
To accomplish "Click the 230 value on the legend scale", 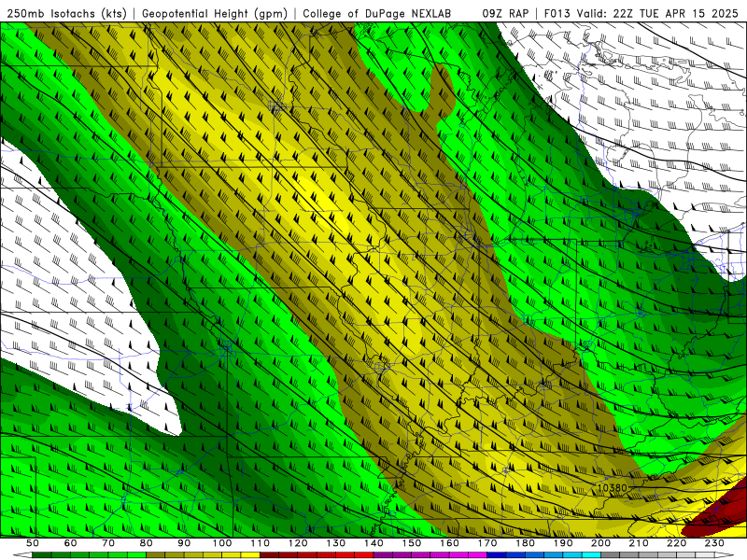I will 714,543.
